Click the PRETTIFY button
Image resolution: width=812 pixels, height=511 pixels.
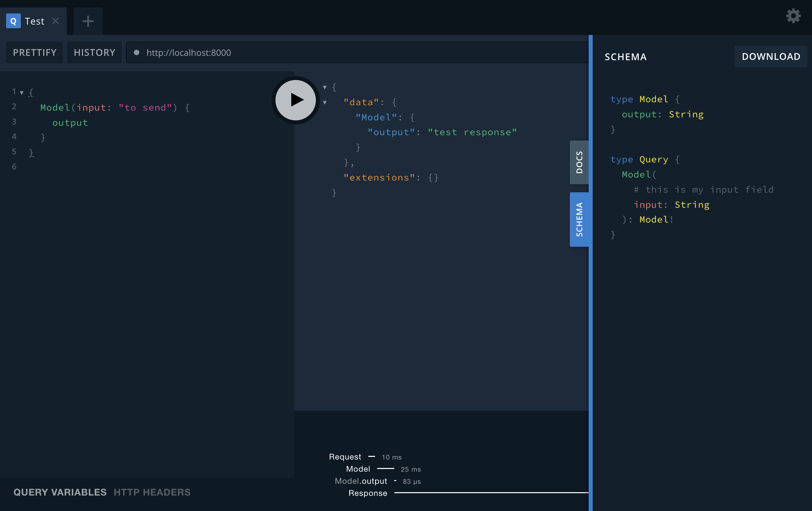click(x=35, y=52)
